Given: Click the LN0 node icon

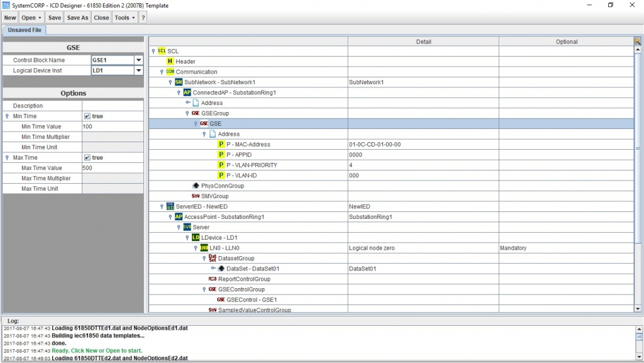Looking at the screenshot, I should tap(204, 248).
